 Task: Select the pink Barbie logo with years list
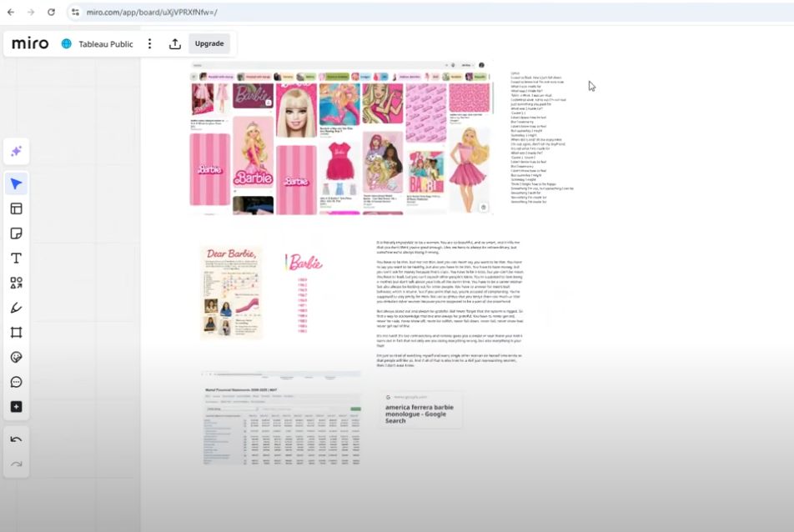coord(304,293)
